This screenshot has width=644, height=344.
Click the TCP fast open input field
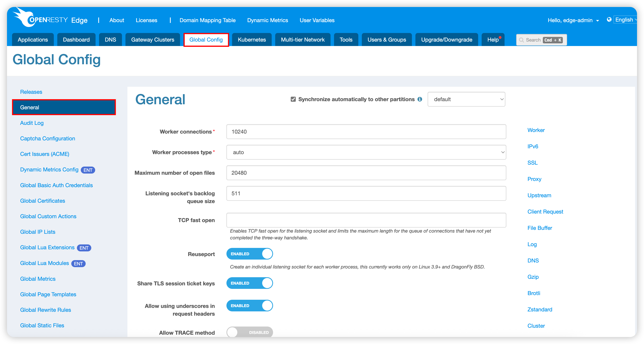point(366,220)
